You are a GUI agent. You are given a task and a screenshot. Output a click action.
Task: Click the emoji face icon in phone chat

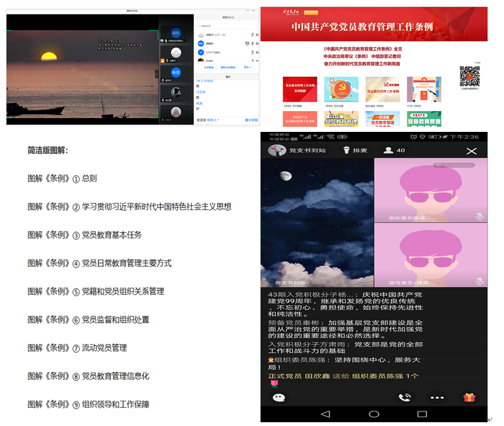click(x=278, y=398)
